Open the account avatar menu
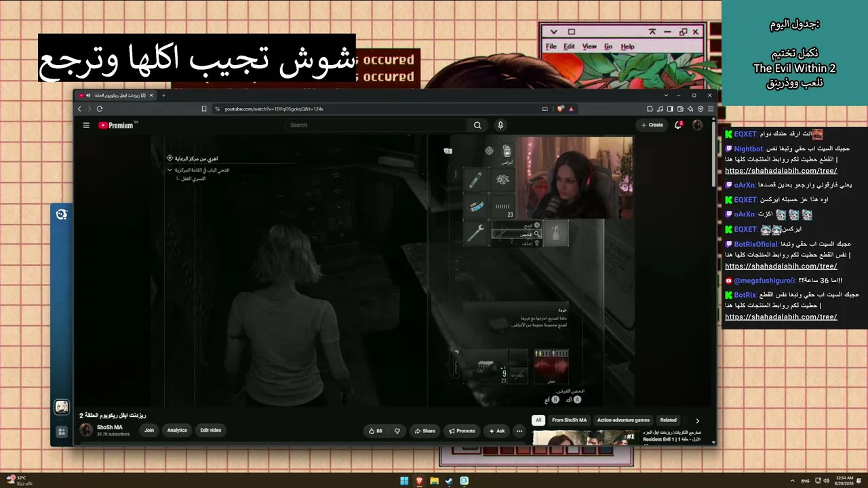This screenshot has height=488, width=868. tap(697, 125)
